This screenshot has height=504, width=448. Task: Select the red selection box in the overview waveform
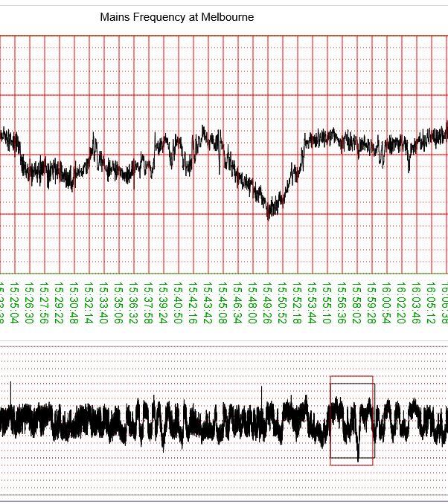[352, 421]
